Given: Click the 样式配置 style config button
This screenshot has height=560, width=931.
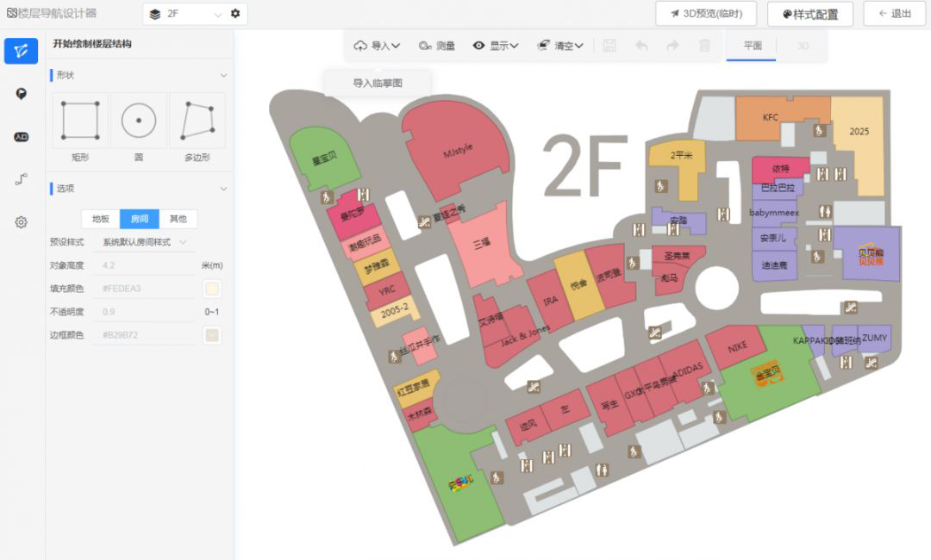Looking at the screenshot, I should click(x=809, y=14).
